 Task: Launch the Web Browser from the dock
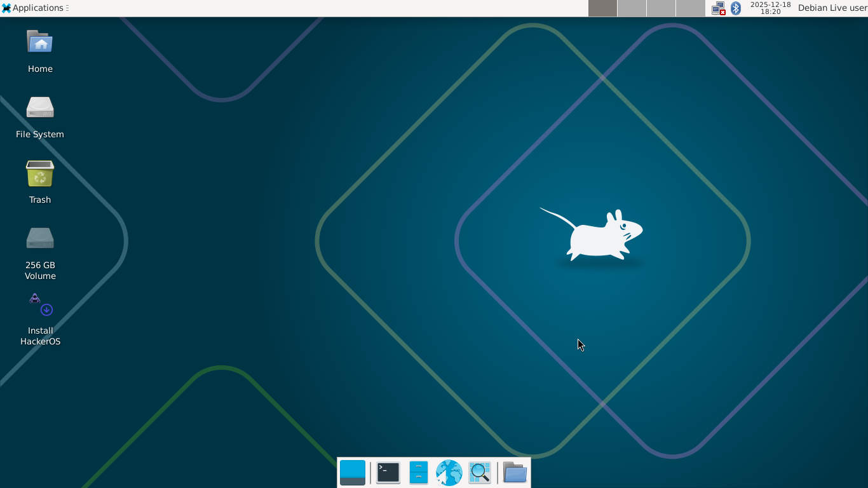tap(449, 472)
